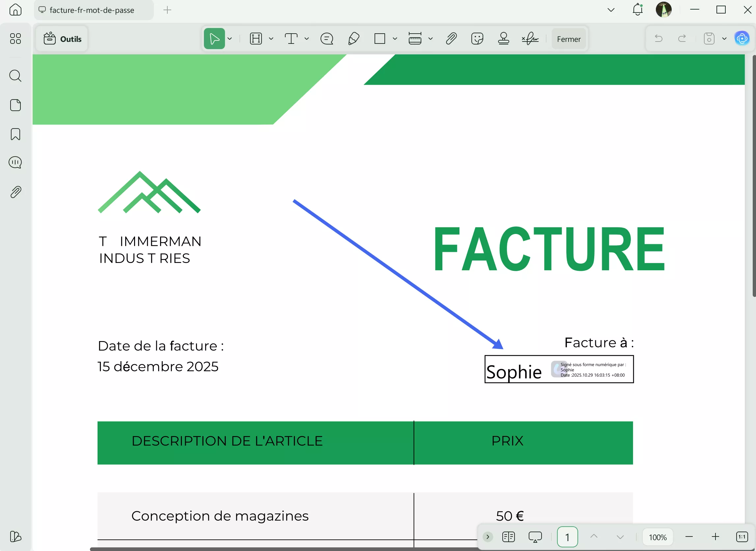The image size is (756, 551).
Task: Toggle two-page reading view
Action: pos(508,536)
